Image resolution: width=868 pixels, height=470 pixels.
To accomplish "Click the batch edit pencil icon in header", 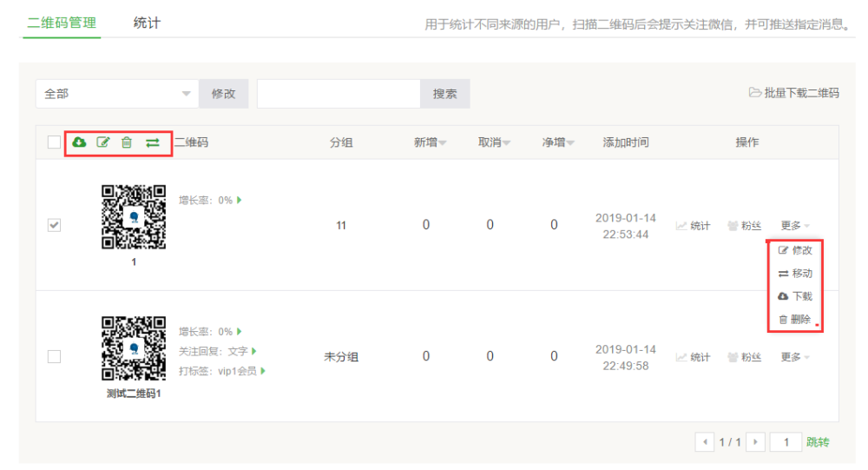I will pos(103,142).
